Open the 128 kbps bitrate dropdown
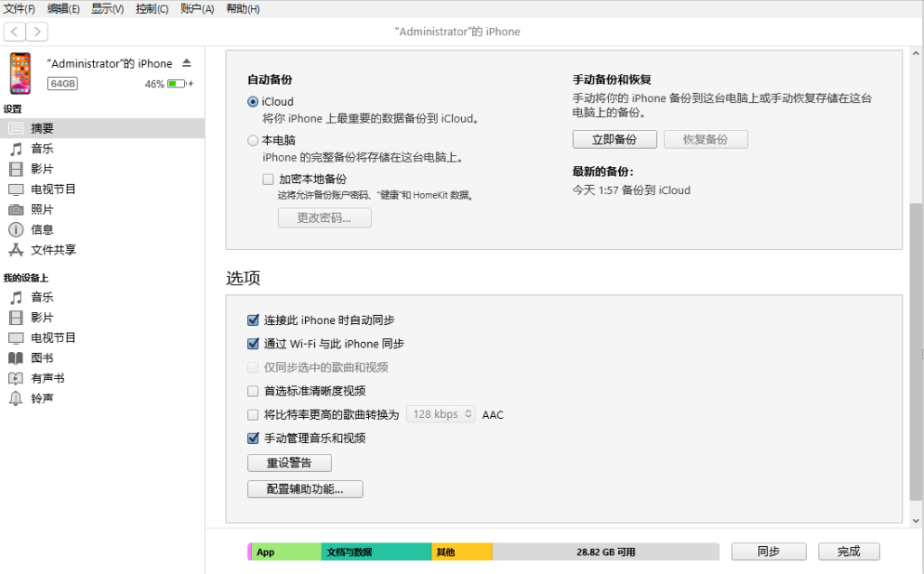924x574 pixels. tap(440, 414)
